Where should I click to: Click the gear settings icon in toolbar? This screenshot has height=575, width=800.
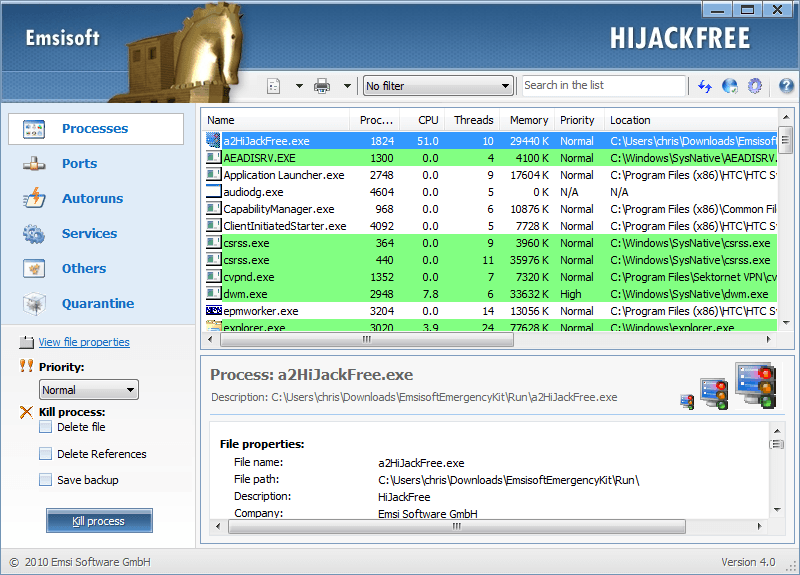coord(756,86)
